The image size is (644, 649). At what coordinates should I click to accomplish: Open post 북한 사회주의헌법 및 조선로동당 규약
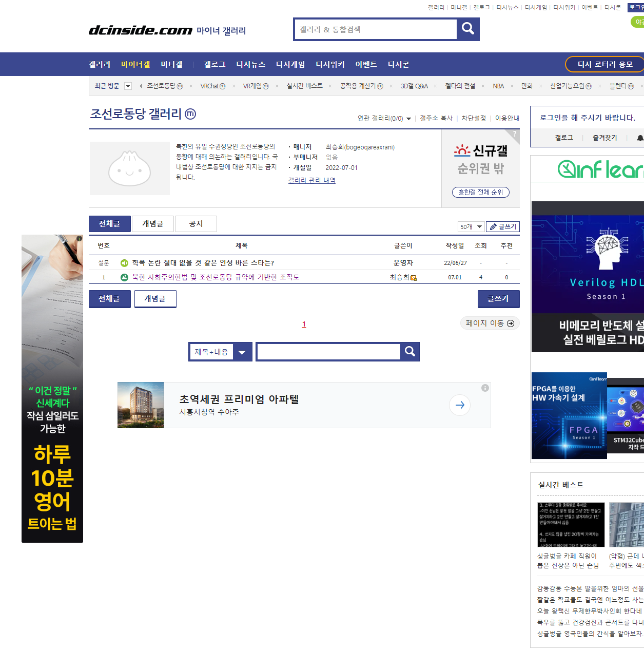tap(216, 277)
